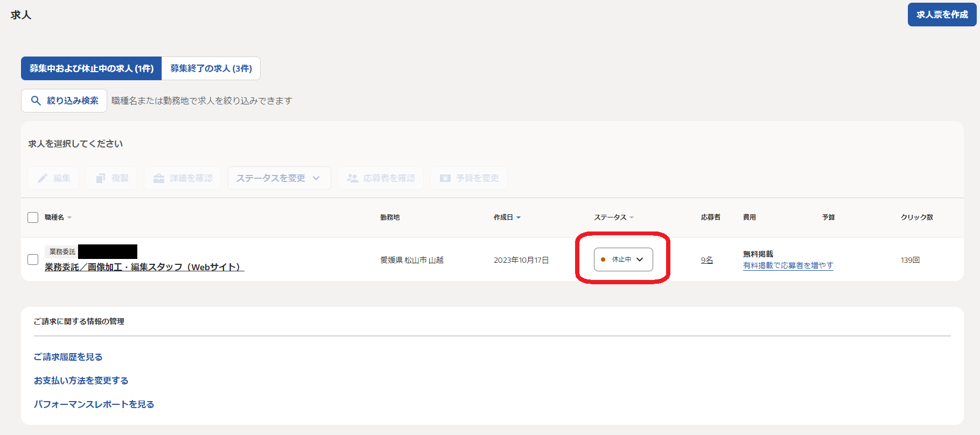
Task: Click the 予算を変更 toolbar button
Action: 469,178
